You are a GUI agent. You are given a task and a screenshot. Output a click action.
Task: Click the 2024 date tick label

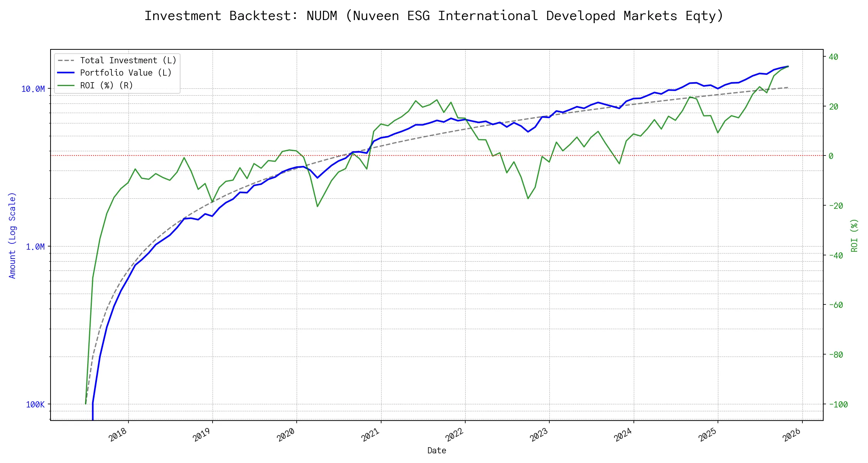[x=623, y=435]
